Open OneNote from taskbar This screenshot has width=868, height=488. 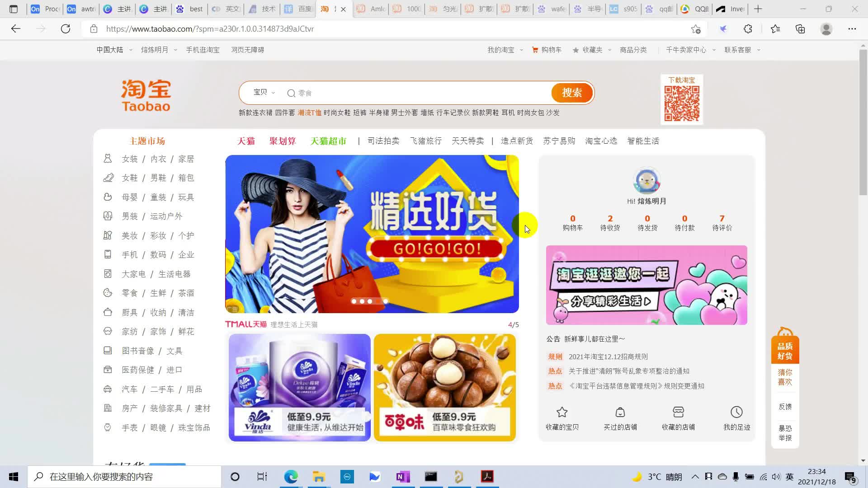[402, 477]
